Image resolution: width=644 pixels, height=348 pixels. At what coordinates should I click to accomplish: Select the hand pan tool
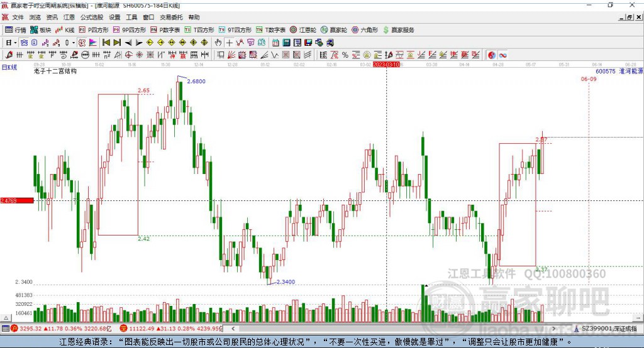pyautogui.click(x=218, y=43)
